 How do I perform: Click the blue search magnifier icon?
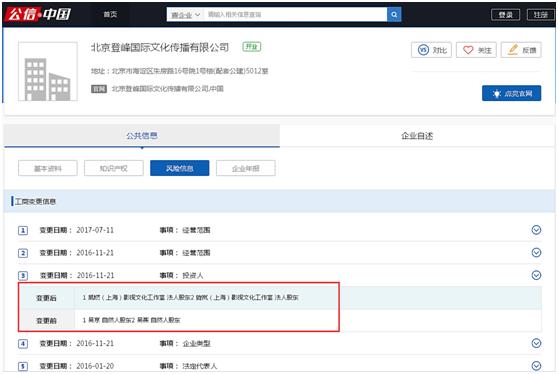(394, 15)
